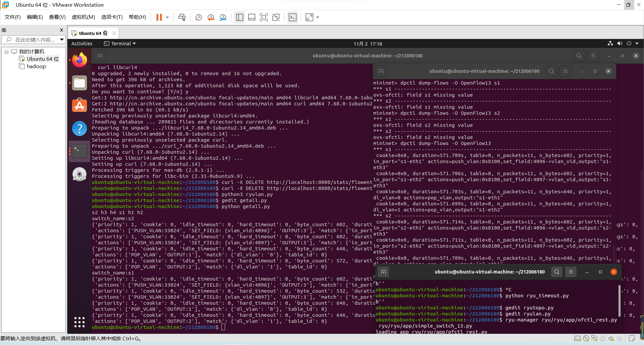Open hamburger menu of main terminal window

click(x=593, y=56)
